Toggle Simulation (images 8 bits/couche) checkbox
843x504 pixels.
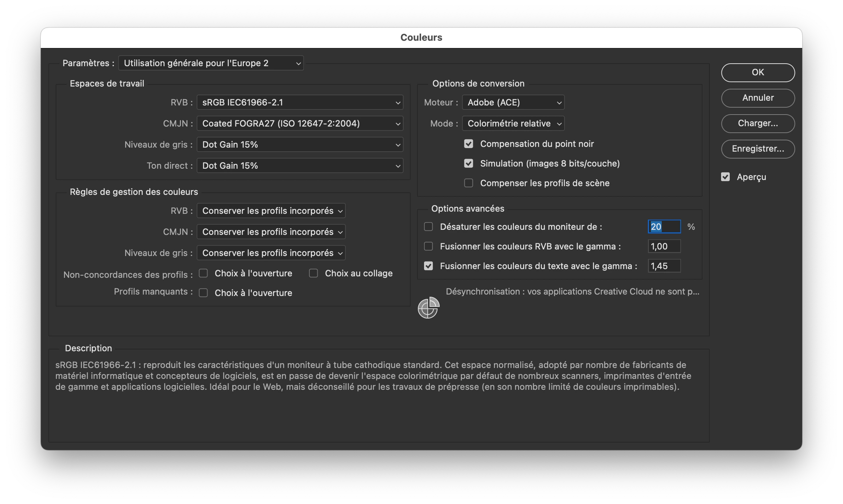click(468, 164)
